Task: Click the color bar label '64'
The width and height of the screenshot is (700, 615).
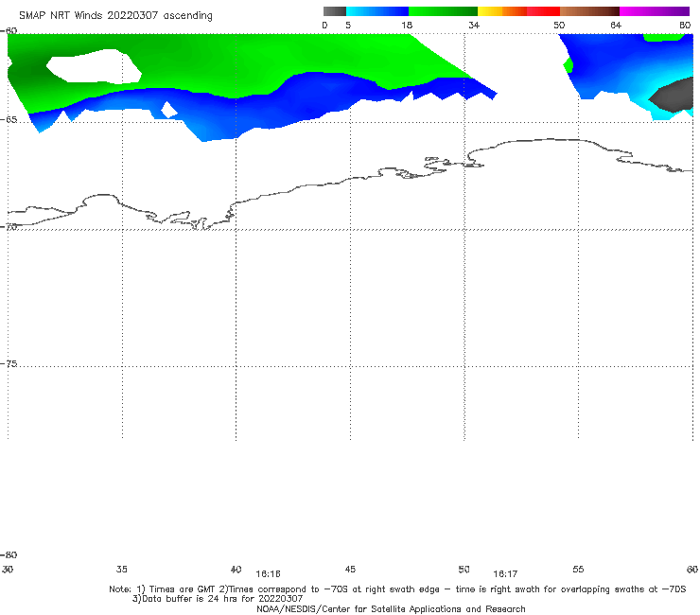Action: tap(616, 26)
